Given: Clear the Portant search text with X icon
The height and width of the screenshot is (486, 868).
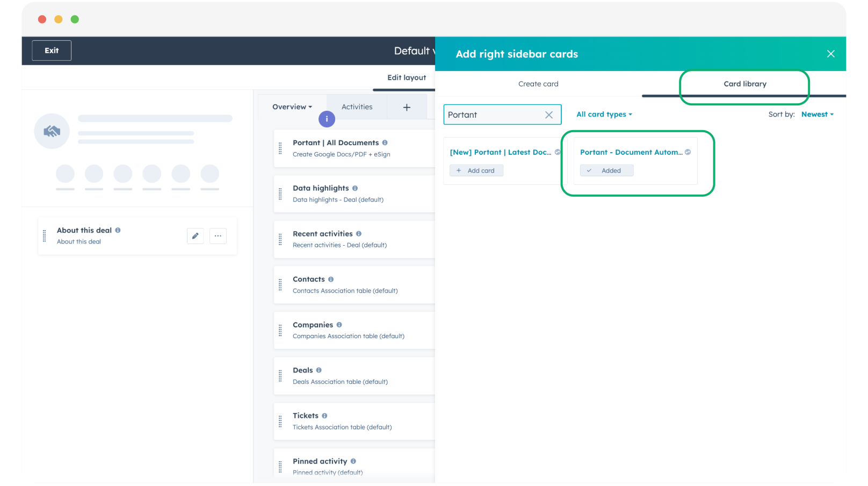Looking at the screenshot, I should (548, 115).
